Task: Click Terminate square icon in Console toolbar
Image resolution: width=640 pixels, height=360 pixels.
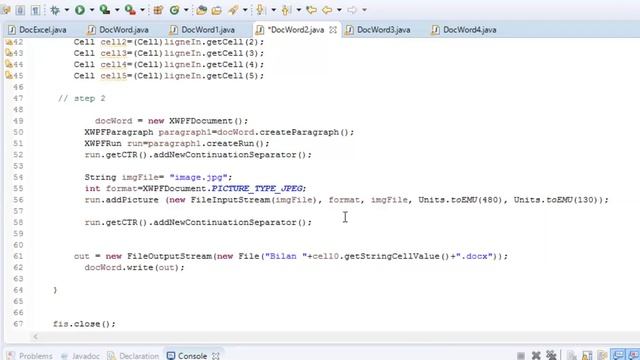Action: coord(521,356)
